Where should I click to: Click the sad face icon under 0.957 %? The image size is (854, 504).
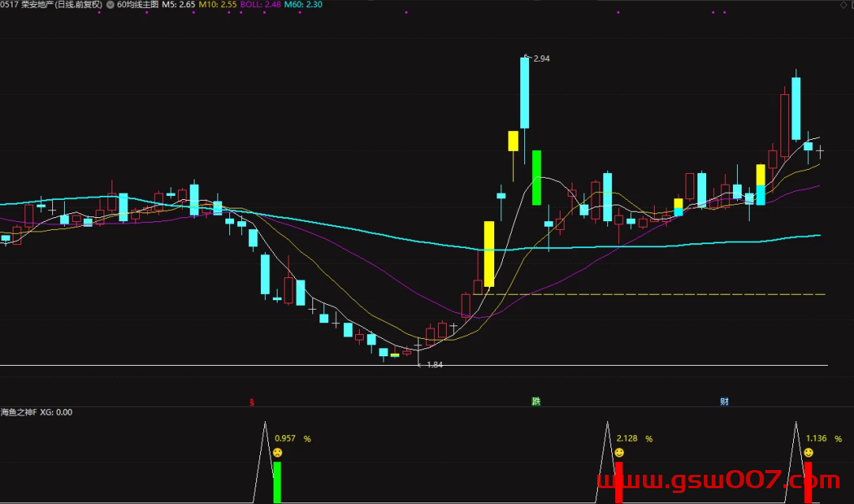click(x=278, y=453)
